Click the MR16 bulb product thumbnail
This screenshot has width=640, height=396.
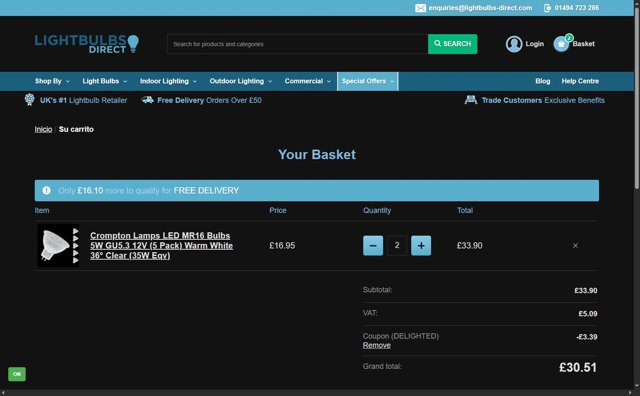tap(59, 245)
